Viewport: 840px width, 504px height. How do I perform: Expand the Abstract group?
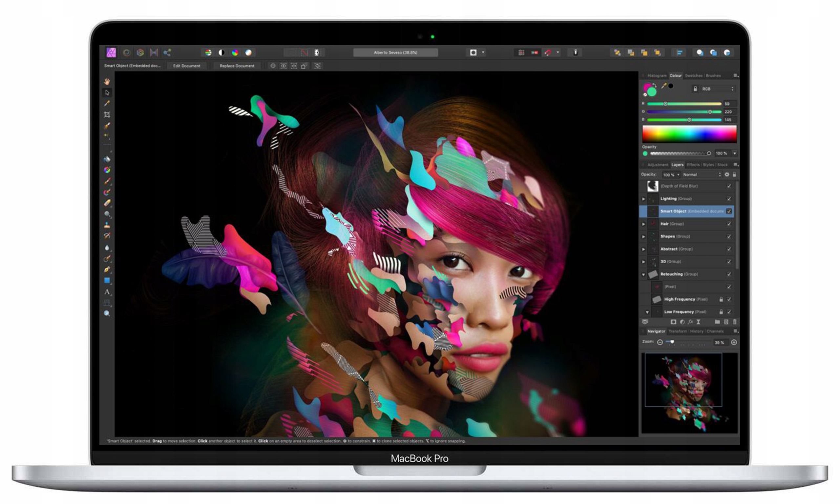coord(643,249)
